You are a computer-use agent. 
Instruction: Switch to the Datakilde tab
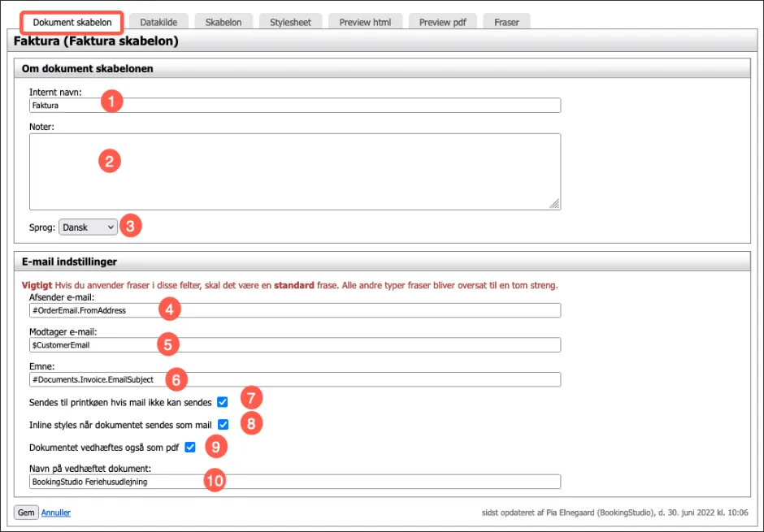163,22
